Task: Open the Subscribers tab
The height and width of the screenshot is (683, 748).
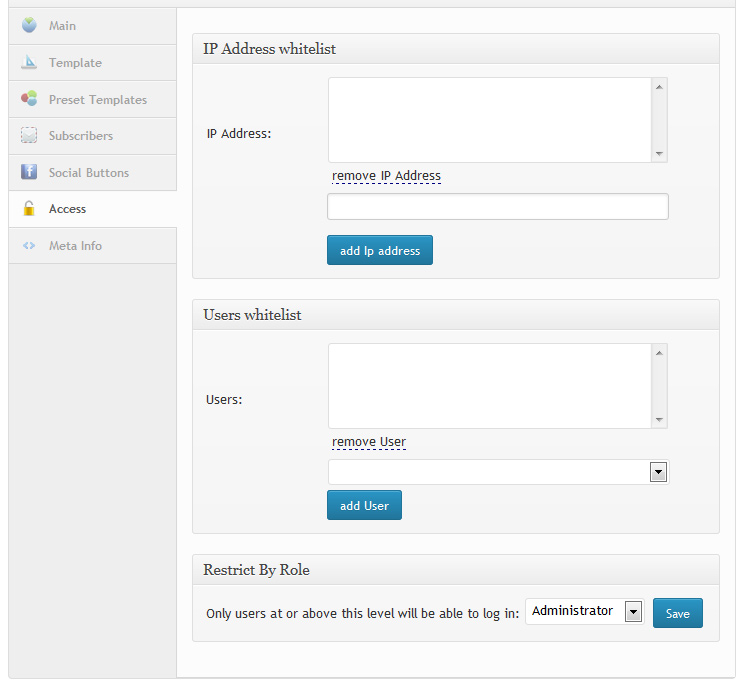Action: [93, 136]
